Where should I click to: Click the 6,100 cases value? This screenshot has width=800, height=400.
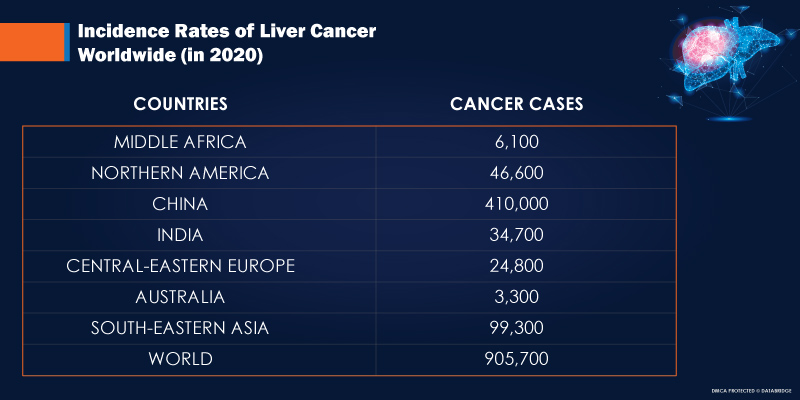pyautogui.click(x=516, y=142)
